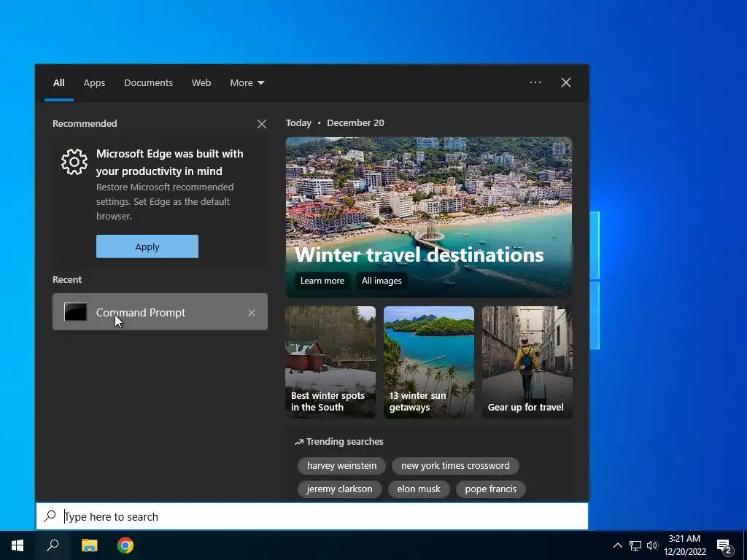Open the volume speaker tray icon

(x=652, y=545)
